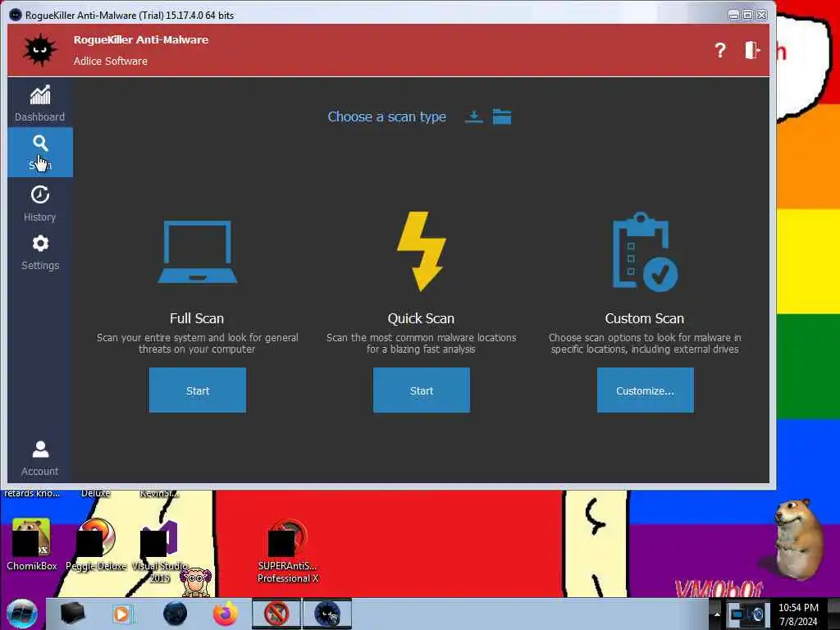The height and width of the screenshot is (630, 840).
Task: Click the SUPERAntiSpyware icon in the taskbar
Action: click(x=276, y=614)
